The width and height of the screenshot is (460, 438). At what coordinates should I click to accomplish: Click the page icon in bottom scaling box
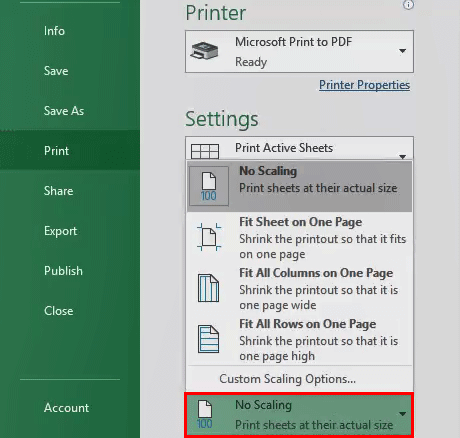pos(205,414)
